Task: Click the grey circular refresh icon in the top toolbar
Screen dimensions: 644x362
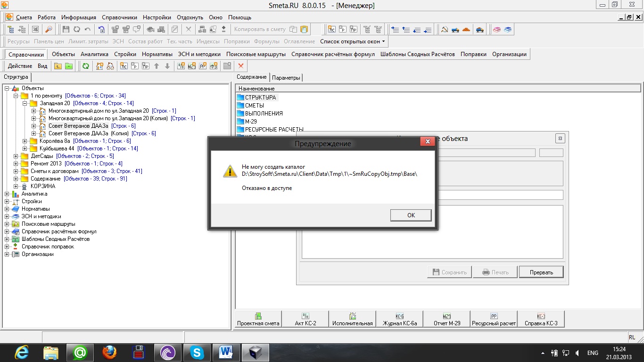Action: [x=77, y=29]
